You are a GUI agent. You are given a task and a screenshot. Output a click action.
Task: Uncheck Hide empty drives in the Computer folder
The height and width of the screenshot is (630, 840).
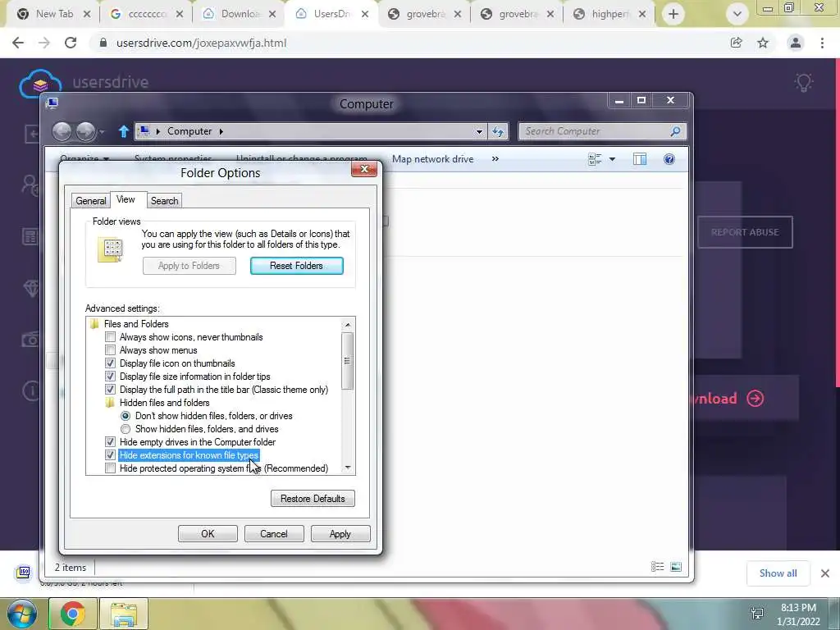(111, 442)
